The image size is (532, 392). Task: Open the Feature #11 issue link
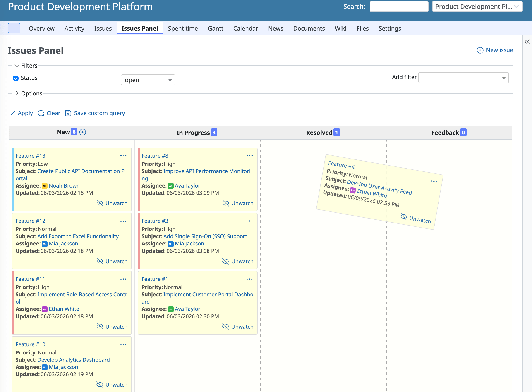30,279
